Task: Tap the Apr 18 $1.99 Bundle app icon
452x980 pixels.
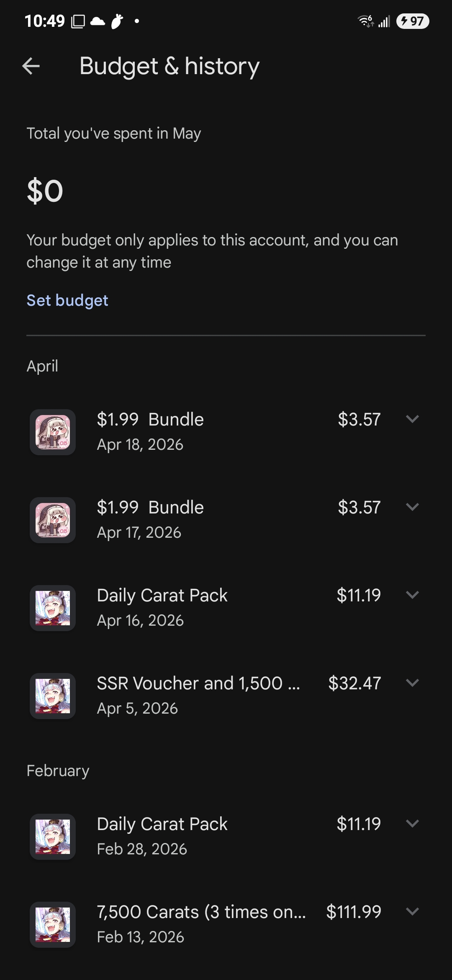Action: [53, 432]
